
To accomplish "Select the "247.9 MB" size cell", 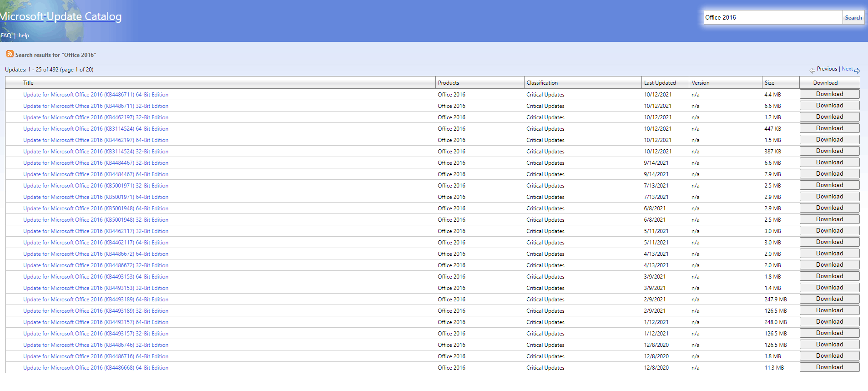I will 776,300.
